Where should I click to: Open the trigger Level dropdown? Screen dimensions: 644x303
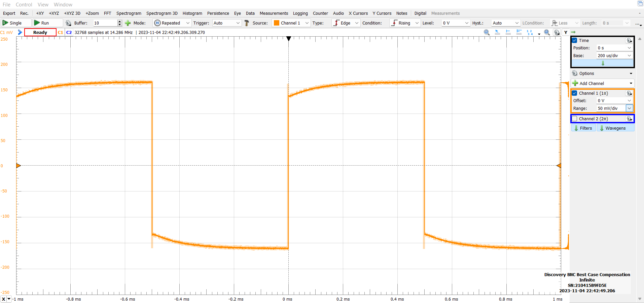(456, 23)
